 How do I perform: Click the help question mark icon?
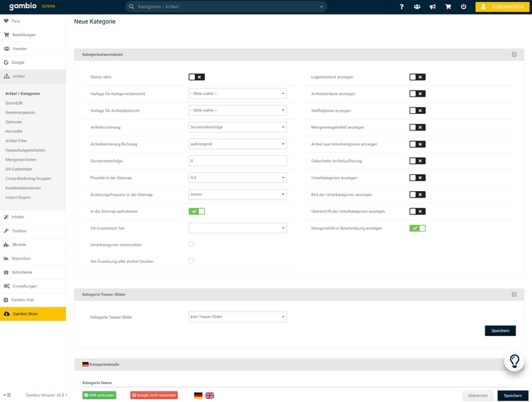tap(401, 7)
